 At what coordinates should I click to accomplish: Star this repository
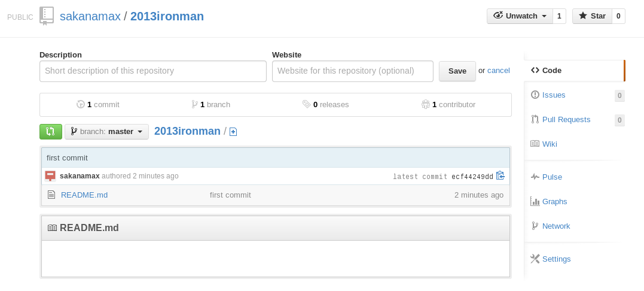point(592,16)
